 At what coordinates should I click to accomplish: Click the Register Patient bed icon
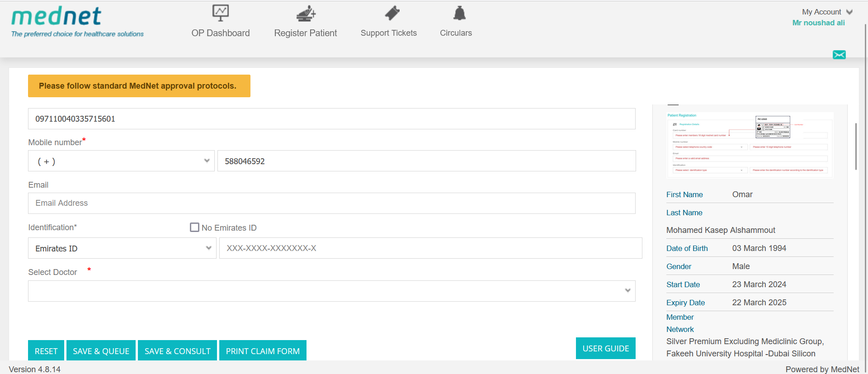coord(306,14)
